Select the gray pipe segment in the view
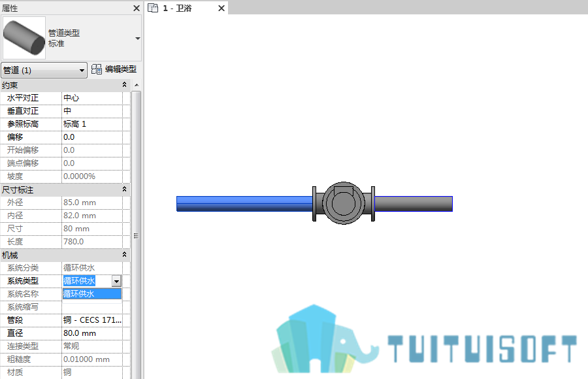This screenshot has height=379, width=588. point(414,204)
